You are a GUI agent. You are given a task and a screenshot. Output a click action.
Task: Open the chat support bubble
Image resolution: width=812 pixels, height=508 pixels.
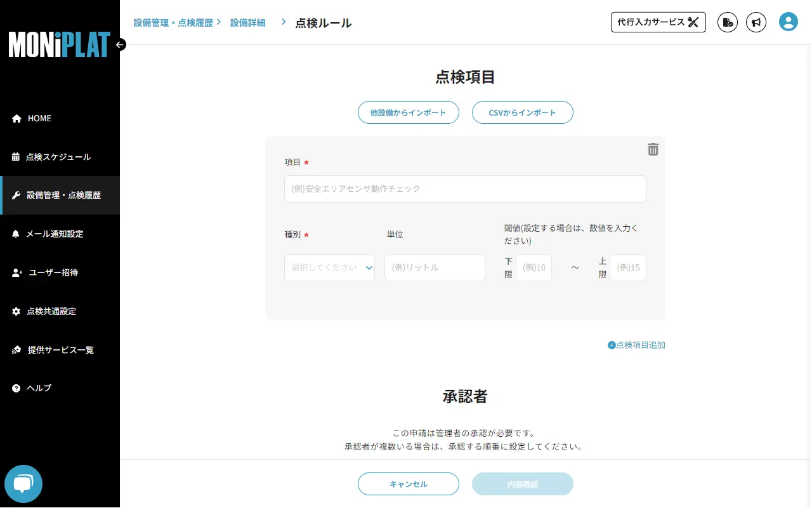[23, 483]
